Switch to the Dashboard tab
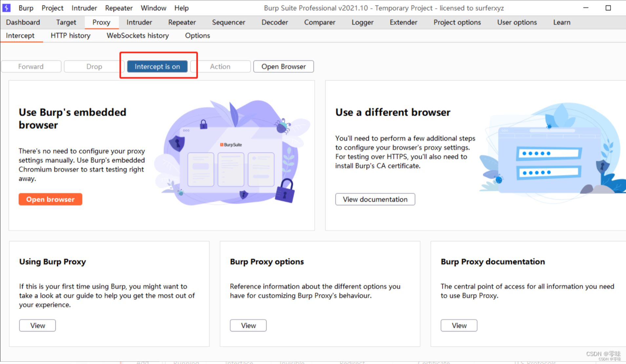This screenshot has width=626, height=364. [23, 22]
